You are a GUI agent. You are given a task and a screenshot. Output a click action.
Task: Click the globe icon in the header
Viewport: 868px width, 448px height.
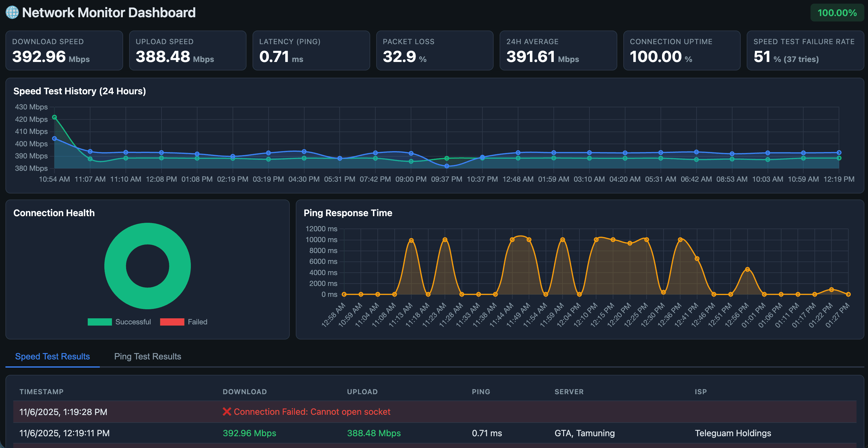(12, 12)
